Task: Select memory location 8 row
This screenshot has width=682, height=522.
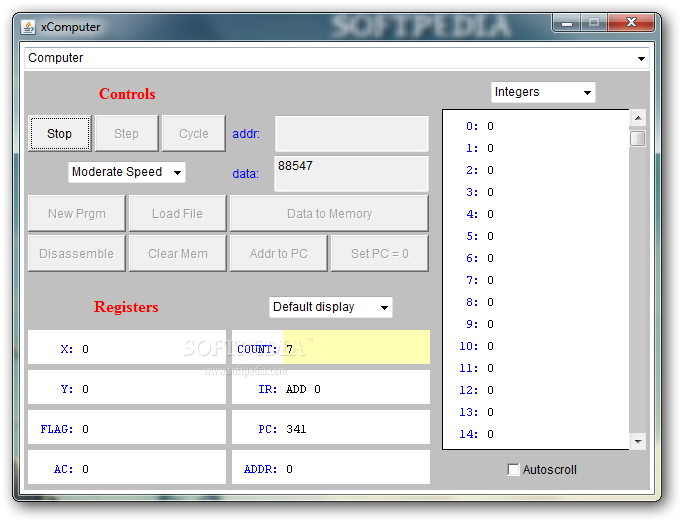Action: 536,302
